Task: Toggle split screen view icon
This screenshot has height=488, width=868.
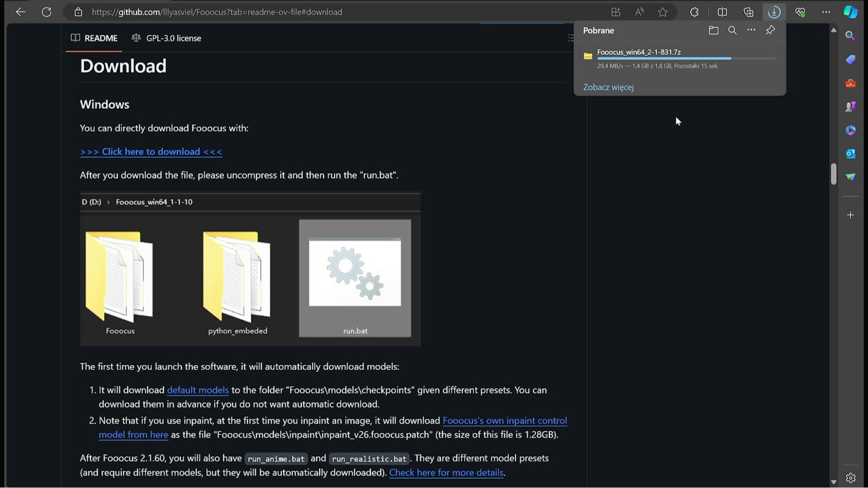Action: coord(722,12)
